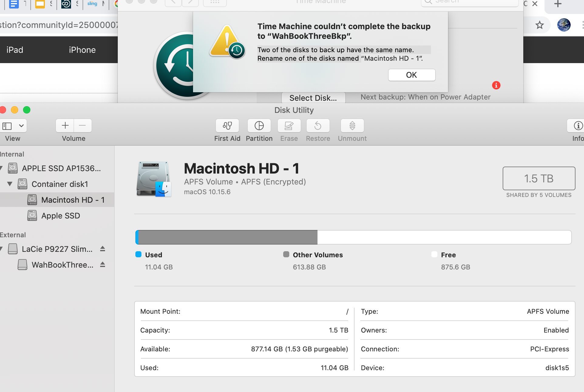Click the Restore toolbar icon
This screenshot has height=392, width=584.
click(x=318, y=126)
